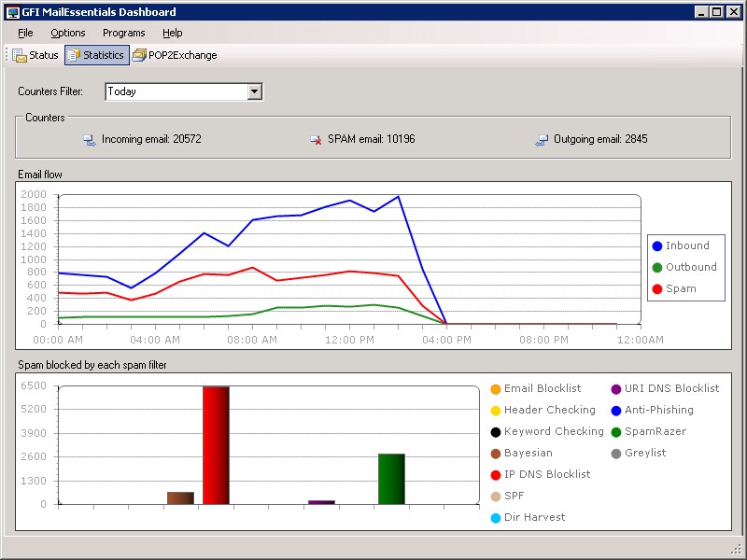Click the POP2Exchange tab icon
747x560 pixels.
click(x=139, y=55)
